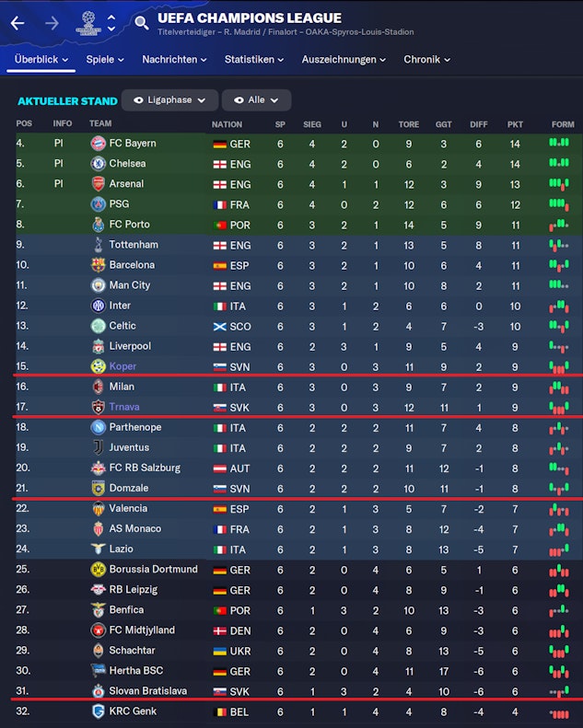Click the Champions League logo icon

[x=86, y=23]
